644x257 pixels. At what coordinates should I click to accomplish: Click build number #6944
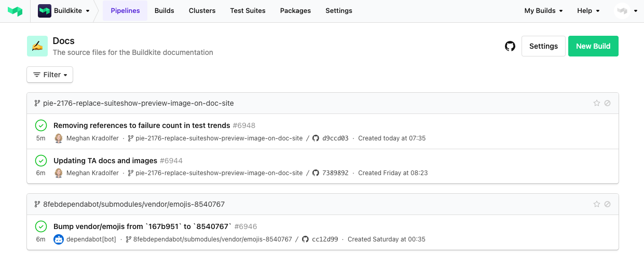coord(171,161)
